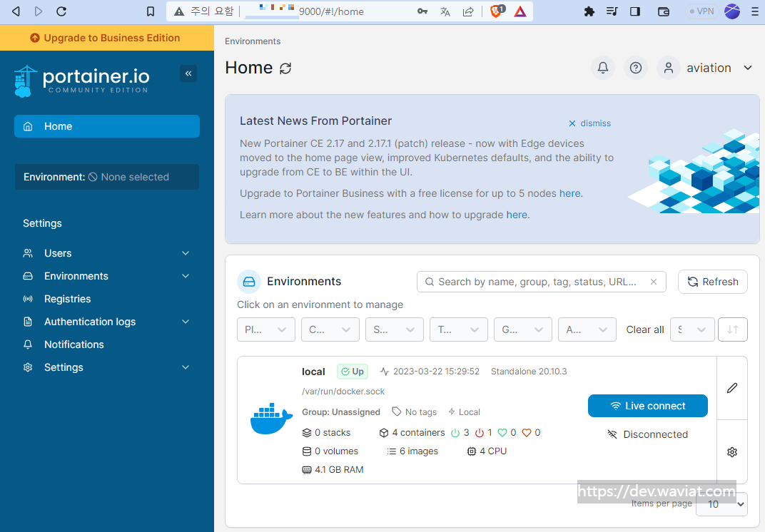The width and height of the screenshot is (765, 532).
Task: Open free license 'here' link
Action: pyautogui.click(x=570, y=193)
